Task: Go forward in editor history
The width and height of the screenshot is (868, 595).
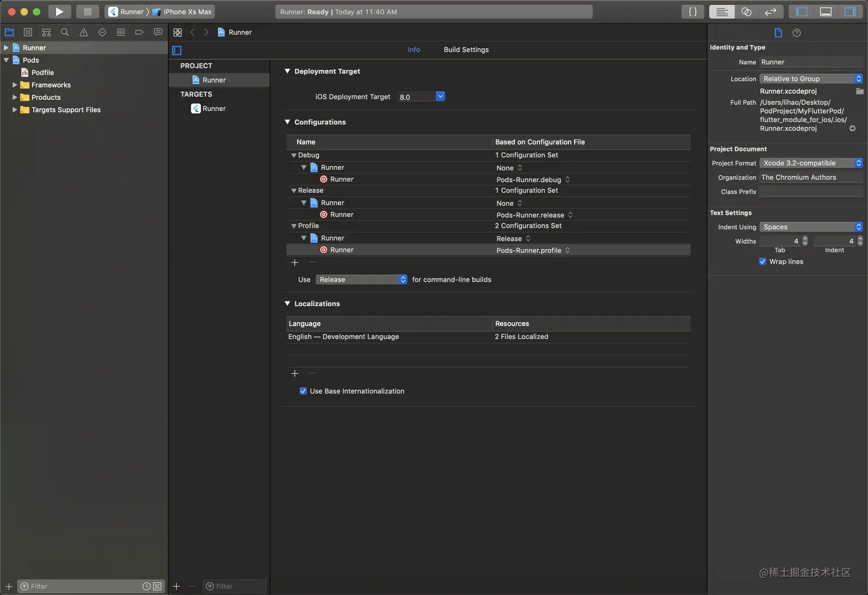Action: point(207,32)
